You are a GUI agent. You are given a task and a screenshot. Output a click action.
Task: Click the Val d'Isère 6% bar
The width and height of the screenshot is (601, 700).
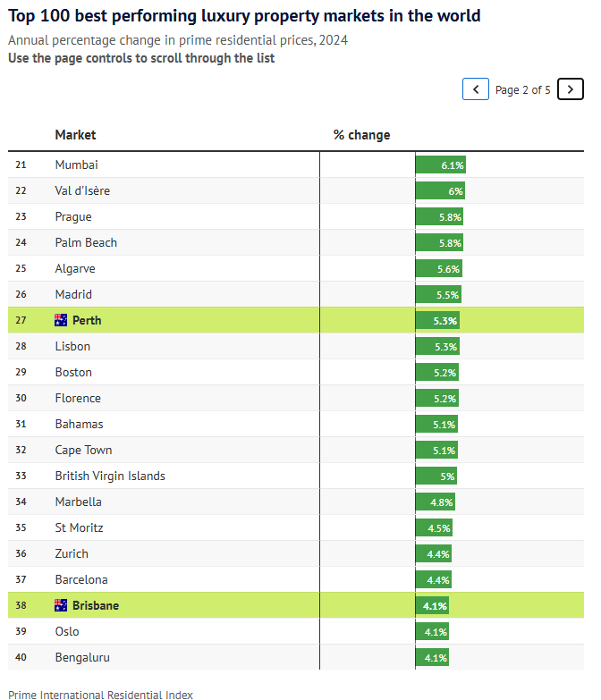point(440,191)
